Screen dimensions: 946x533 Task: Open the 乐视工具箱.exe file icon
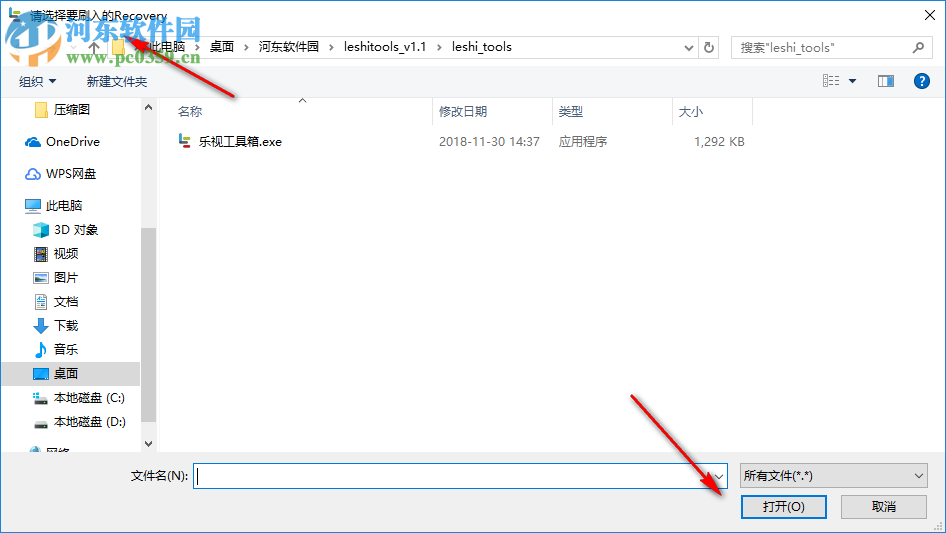[185, 141]
